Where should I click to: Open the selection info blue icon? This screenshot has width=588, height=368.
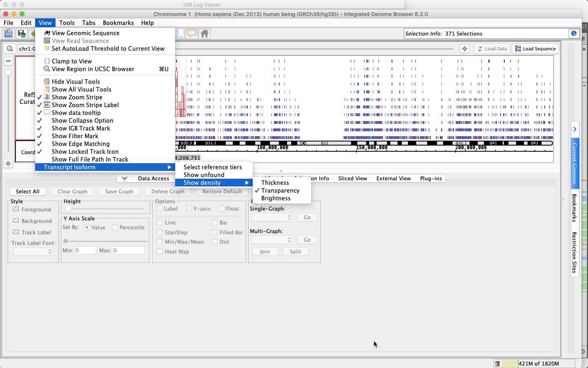pyautogui.click(x=574, y=34)
